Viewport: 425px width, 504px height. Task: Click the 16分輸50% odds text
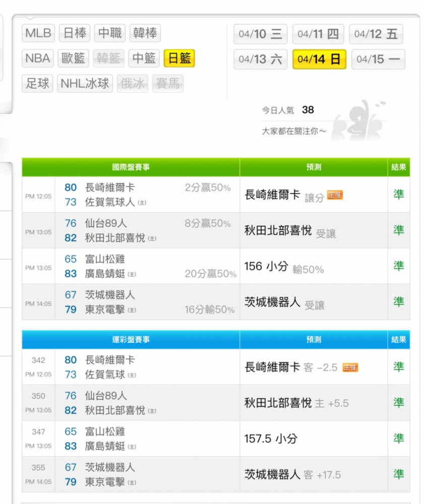[210, 309]
